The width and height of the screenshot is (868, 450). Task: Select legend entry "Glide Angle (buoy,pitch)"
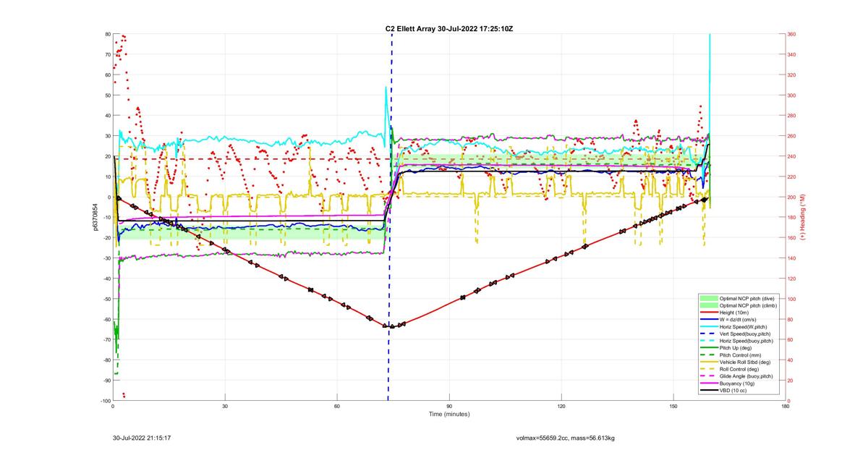tap(747, 376)
